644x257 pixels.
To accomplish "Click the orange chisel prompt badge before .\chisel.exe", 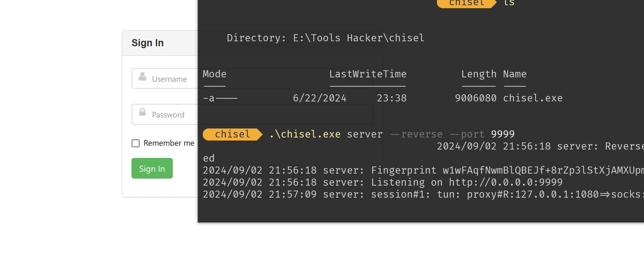I will (x=232, y=134).
